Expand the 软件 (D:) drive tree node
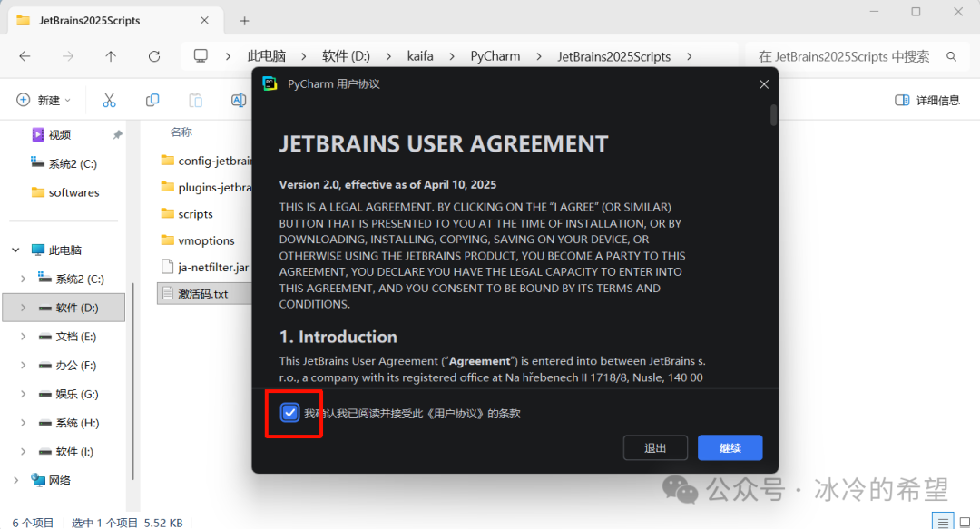This screenshot has width=980, height=529. click(x=24, y=308)
